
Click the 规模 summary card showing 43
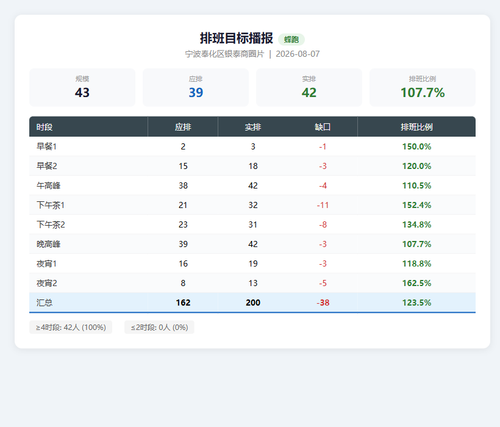coord(82,88)
